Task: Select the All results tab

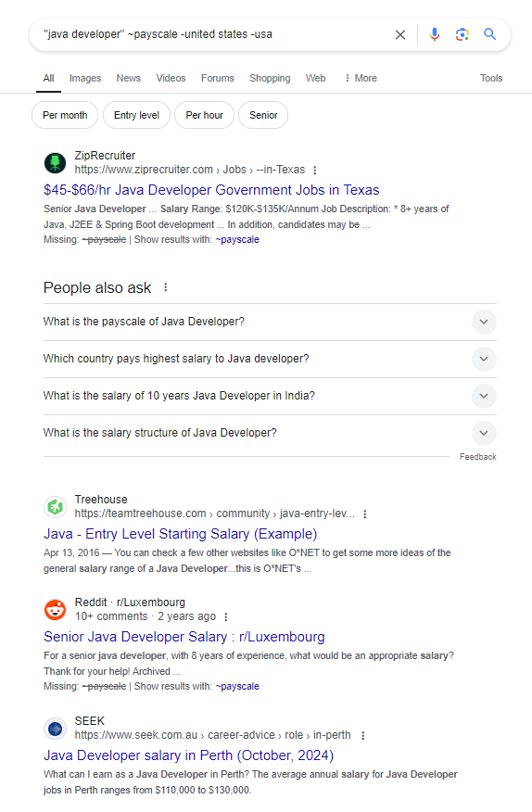Action: 49,78
